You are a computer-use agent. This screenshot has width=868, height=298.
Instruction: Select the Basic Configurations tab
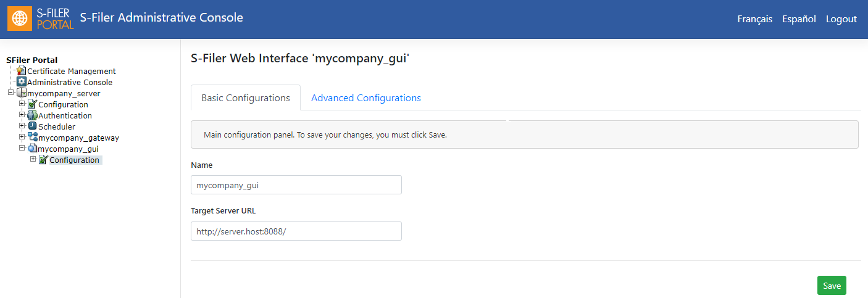coord(246,98)
